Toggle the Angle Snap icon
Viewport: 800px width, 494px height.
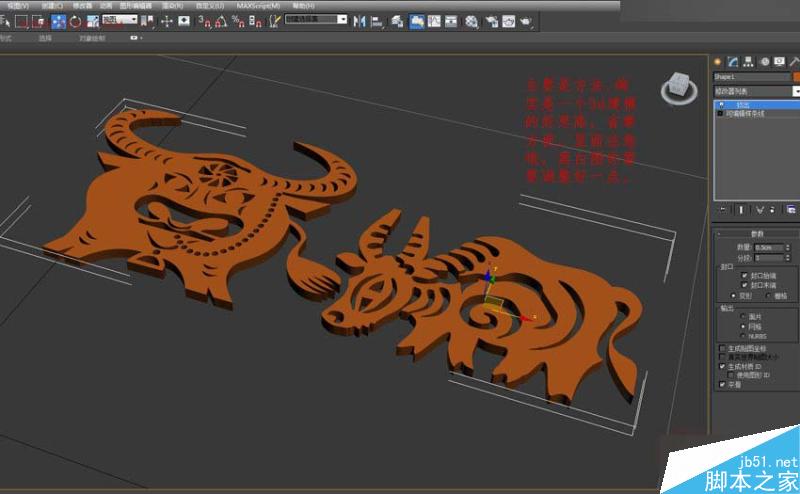click(220, 21)
